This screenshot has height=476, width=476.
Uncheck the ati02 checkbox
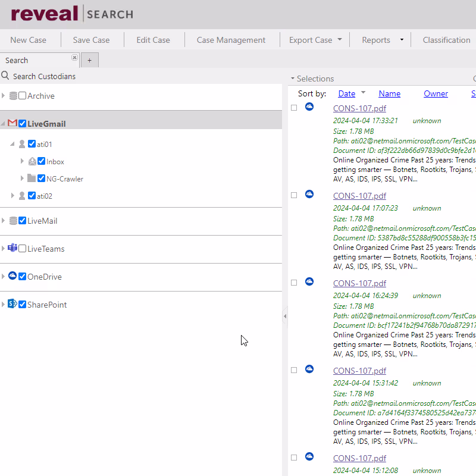click(x=32, y=196)
